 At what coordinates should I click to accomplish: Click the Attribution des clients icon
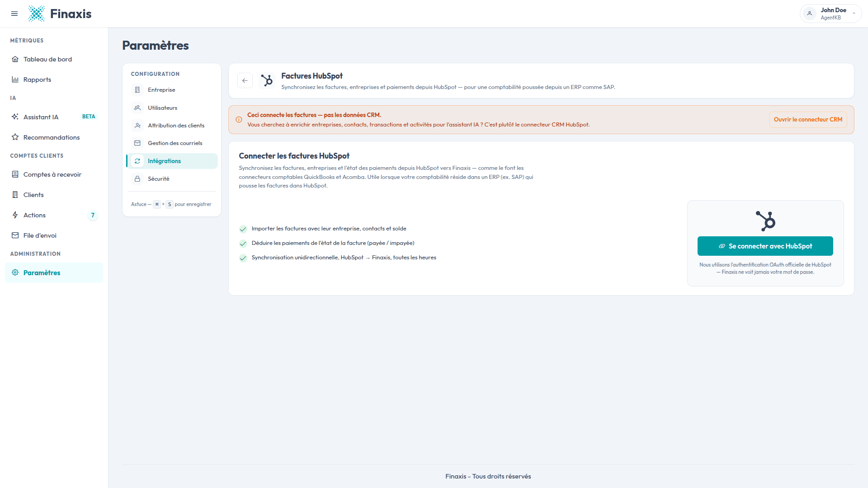[x=137, y=126]
